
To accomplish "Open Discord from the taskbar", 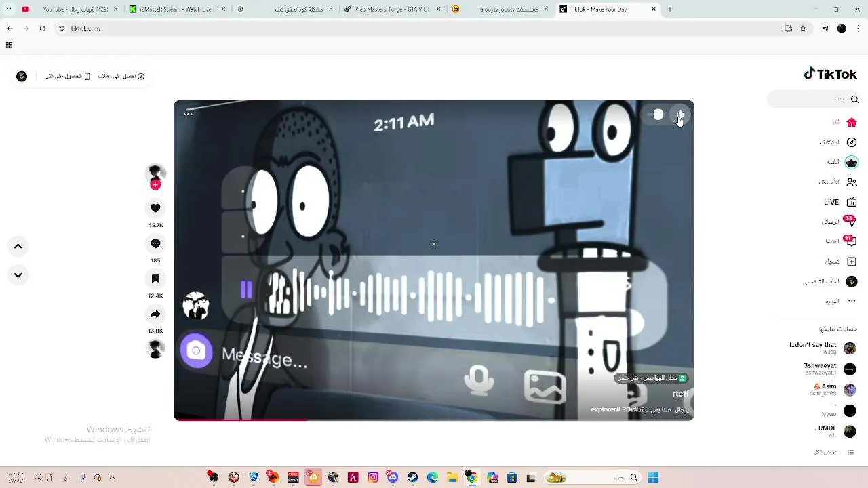I will (x=392, y=477).
